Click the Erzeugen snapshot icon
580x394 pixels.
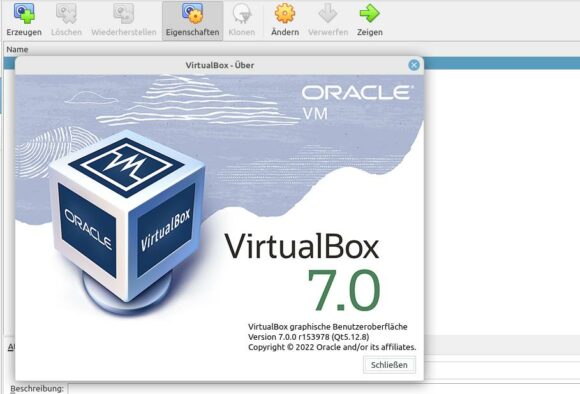click(x=24, y=13)
